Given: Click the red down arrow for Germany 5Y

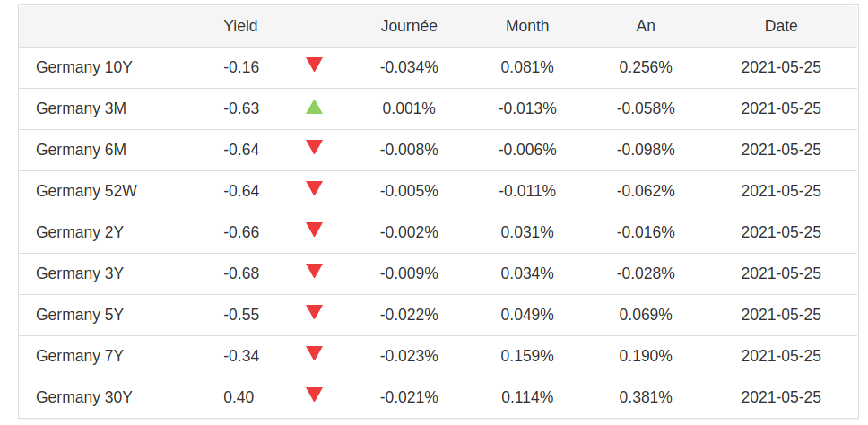Looking at the screenshot, I should click(x=314, y=312).
